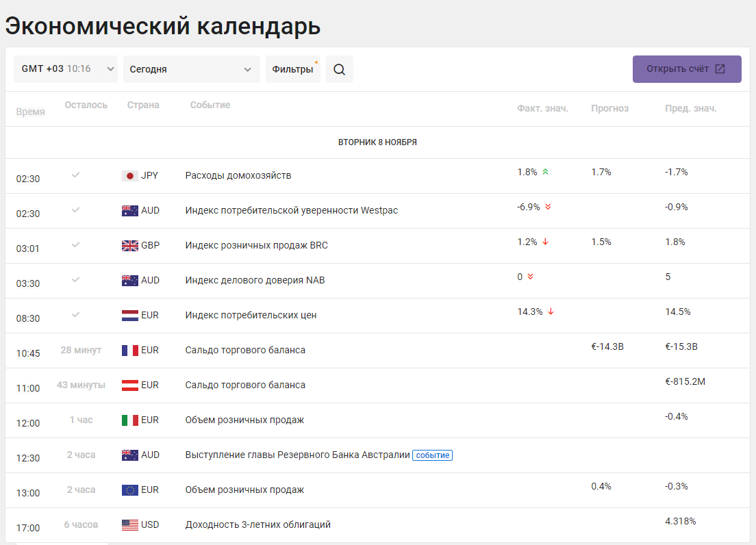The image size is (756, 545).
Task: Click the Italy flag in the 12:00 row
Action: tap(129, 420)
